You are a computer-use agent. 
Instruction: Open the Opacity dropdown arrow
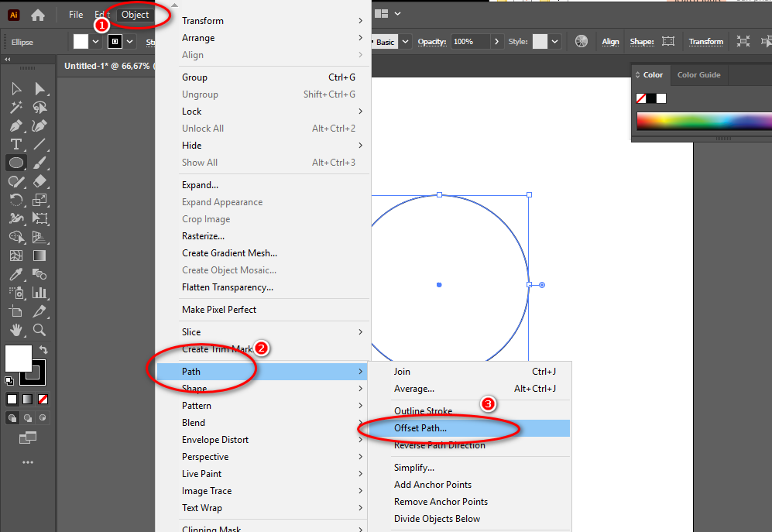[x=496, y=42]
